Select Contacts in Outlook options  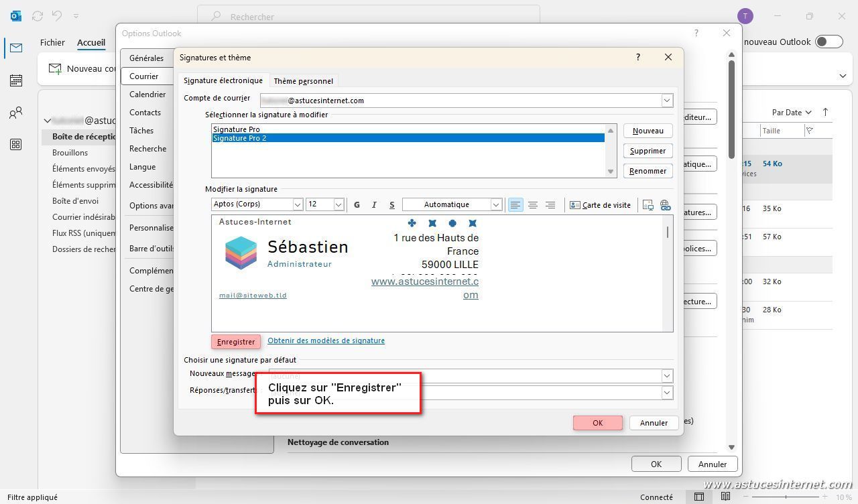145,113
